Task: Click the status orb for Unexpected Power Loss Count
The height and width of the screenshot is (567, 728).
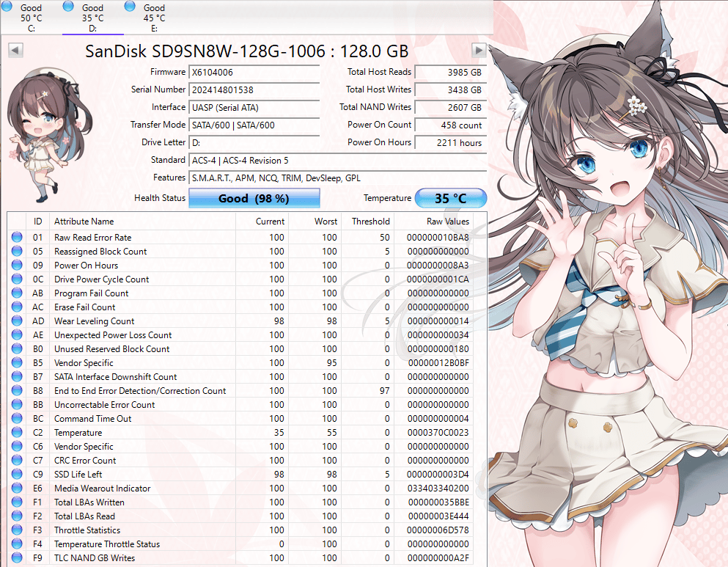Action: [x=17, y=334]
